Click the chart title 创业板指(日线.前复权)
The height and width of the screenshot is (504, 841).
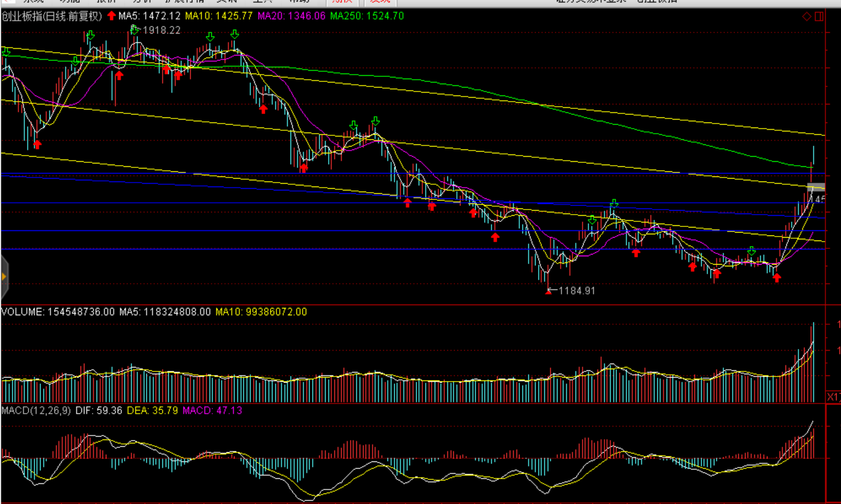(52, 16)
